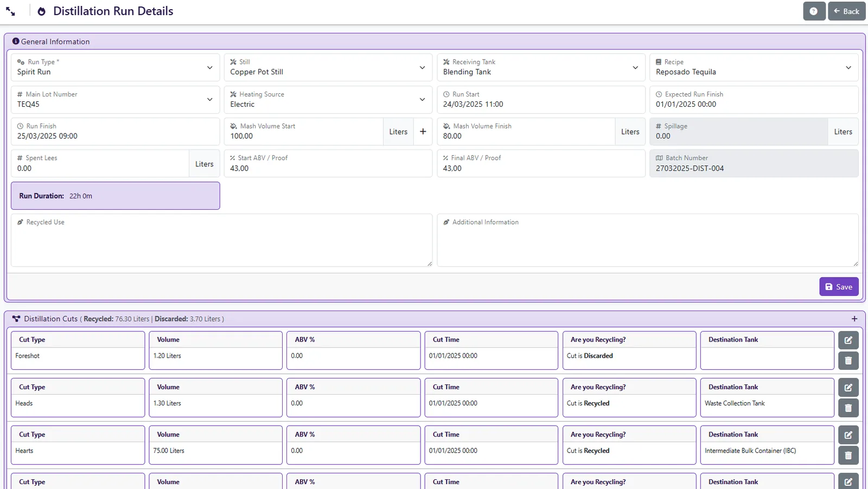The image size is (868, 489).
Task: Expand the Heating Source dropdown
Action: [x=328, y=100]
